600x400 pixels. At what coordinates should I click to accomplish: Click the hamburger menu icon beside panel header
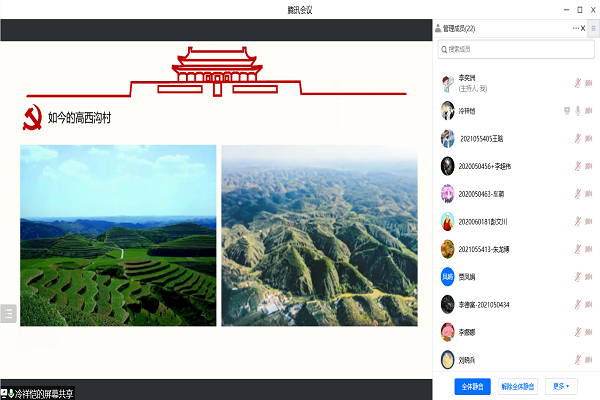(593, 28)
